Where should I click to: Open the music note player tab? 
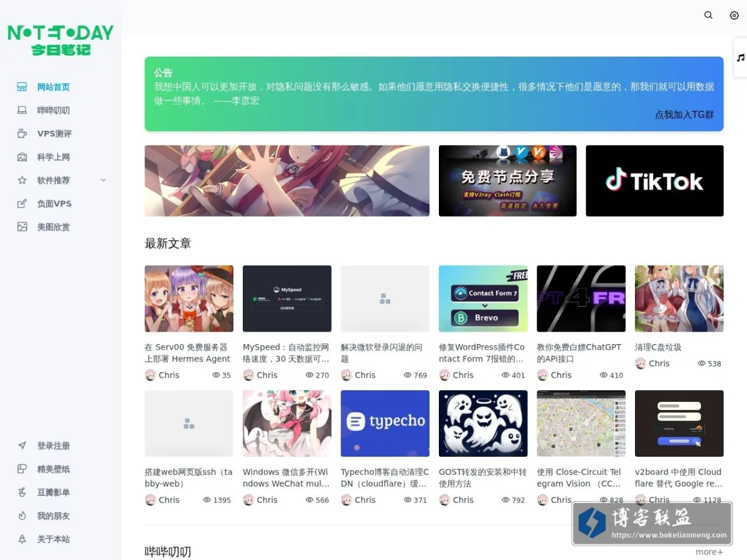(741, 58)
